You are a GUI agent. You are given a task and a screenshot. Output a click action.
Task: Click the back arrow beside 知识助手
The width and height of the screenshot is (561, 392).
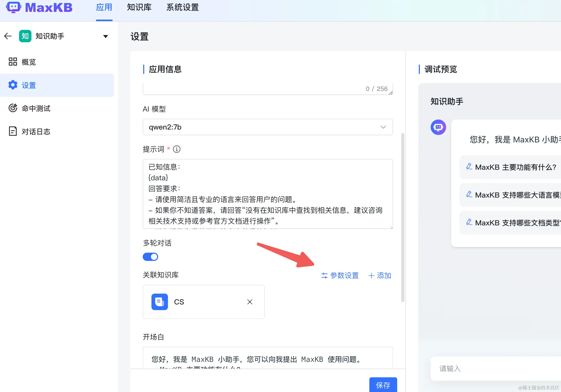pos(8,36)
